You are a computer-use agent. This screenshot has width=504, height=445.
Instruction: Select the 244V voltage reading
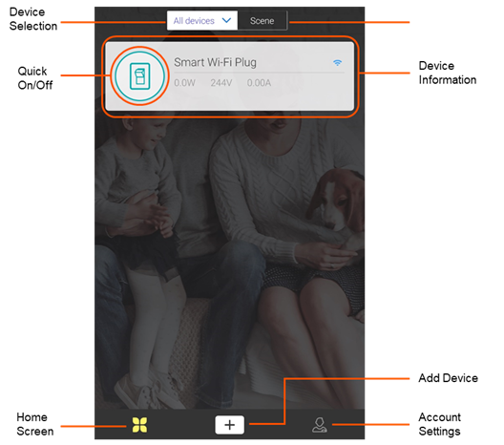pyautogui.click(x=221, y=83)
